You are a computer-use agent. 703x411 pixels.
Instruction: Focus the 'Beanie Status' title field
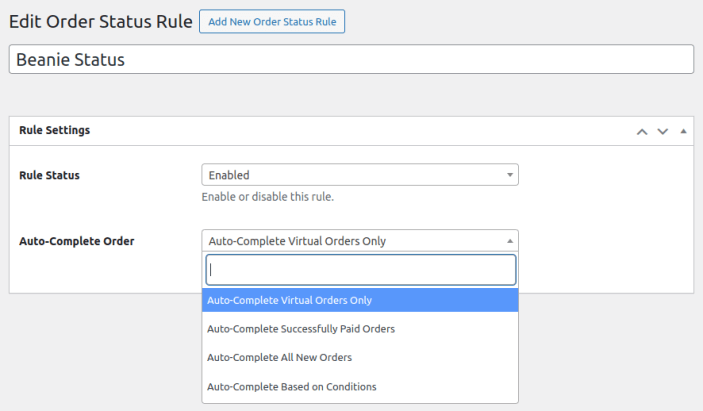tap(351, 59)
